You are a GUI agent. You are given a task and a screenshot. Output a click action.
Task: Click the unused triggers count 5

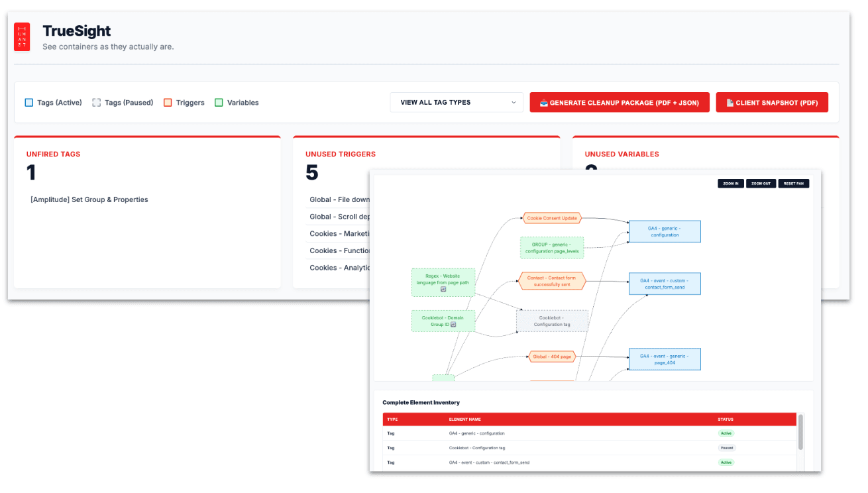click(x=312, y=174)
